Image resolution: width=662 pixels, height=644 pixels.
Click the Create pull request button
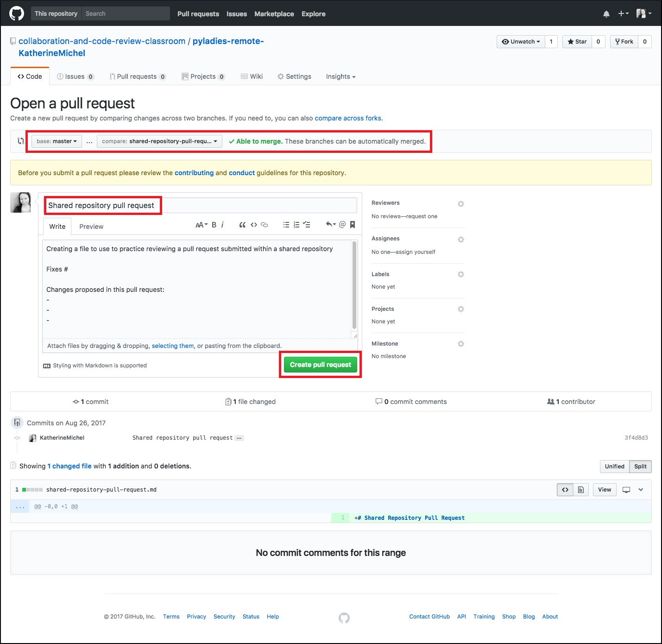click(x=321, y=365)
